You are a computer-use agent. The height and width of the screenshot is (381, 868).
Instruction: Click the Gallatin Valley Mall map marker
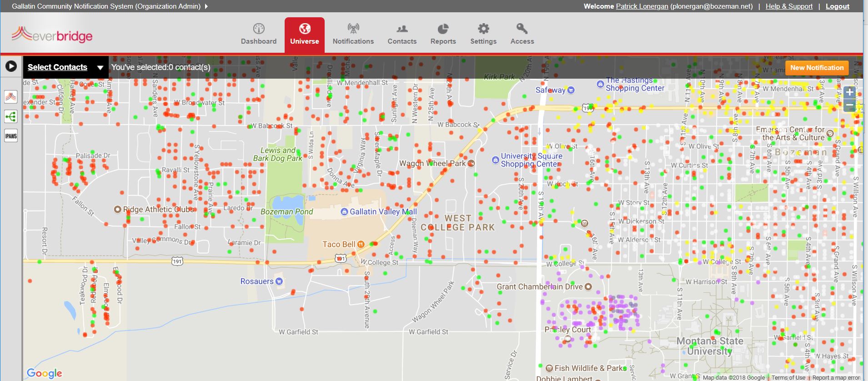[x=345, y=212]
